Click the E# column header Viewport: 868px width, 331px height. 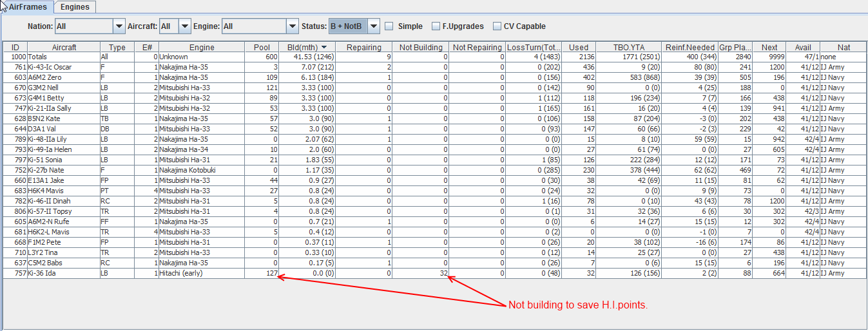(147, 47)
